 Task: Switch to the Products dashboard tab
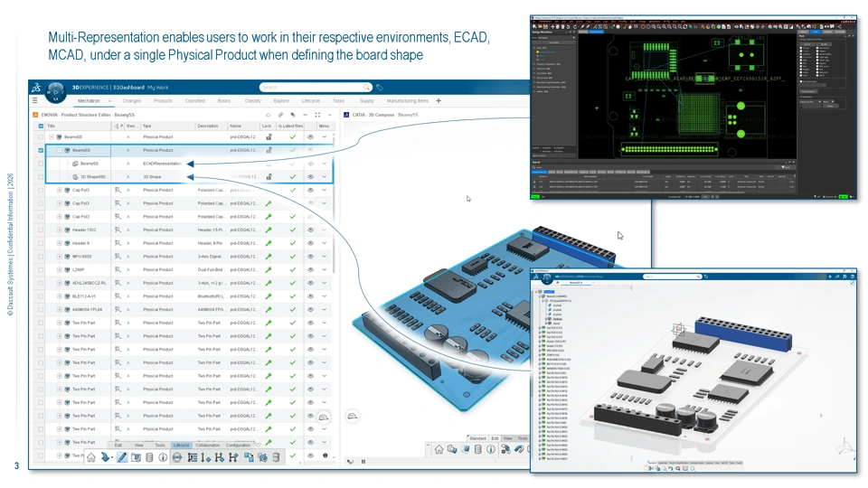click(163, 100)
